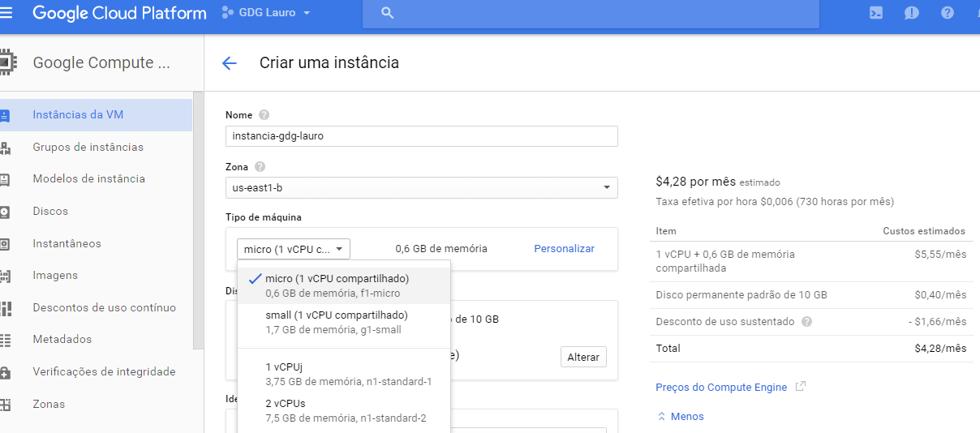Click the help icon next to Zona
The height and width of the screenshot is (433, 980).
pyautogui.click(x=260, y=167)
